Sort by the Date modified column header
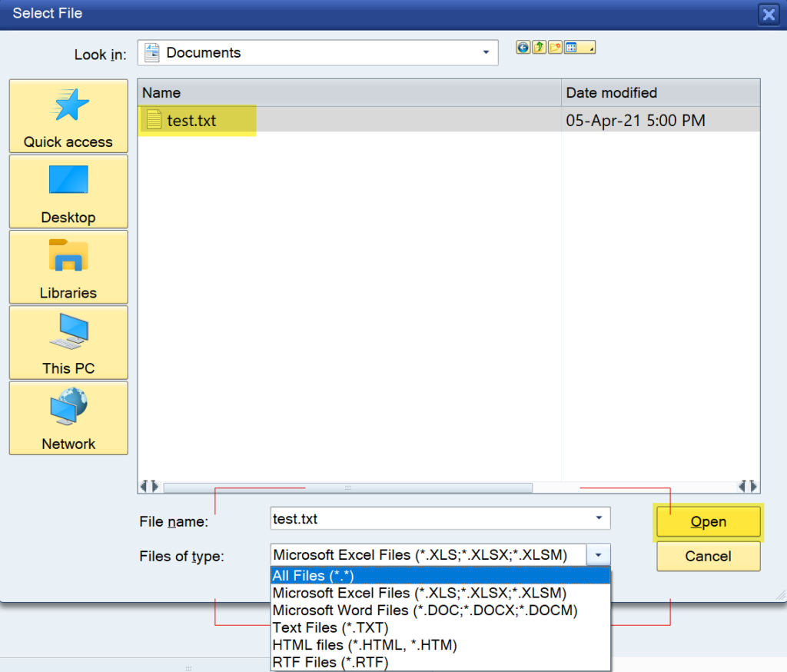The image size is (787, 672). [660, 93]
